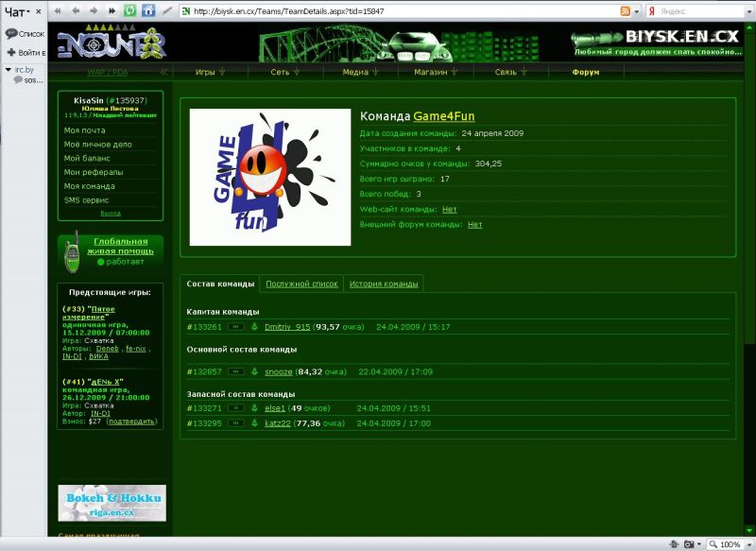Open the Медиа menu

click(360, 72)
